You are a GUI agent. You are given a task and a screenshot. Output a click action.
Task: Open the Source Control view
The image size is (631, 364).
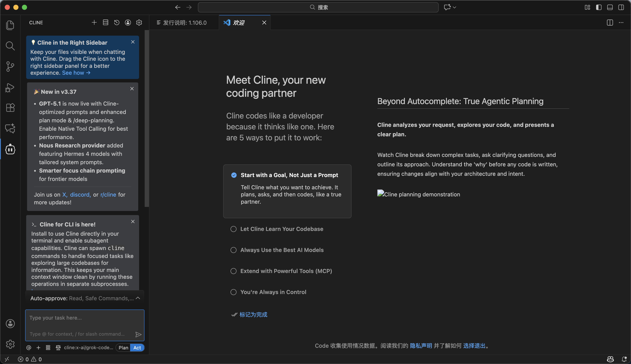pos(10,67)
